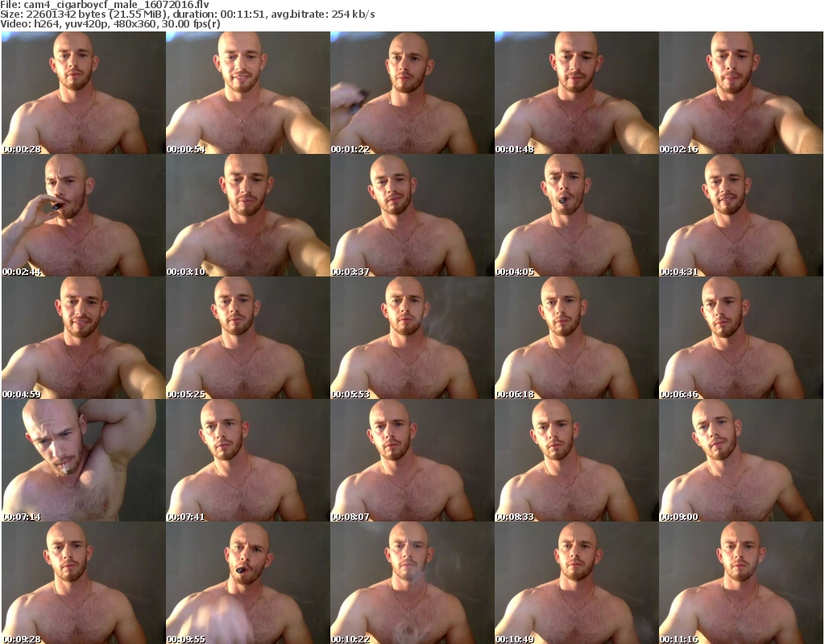The height and width of the screenshot is (644, 825).
Task: Select the thumbnail stamped 00:01:22
Action: tap(412, 93)
